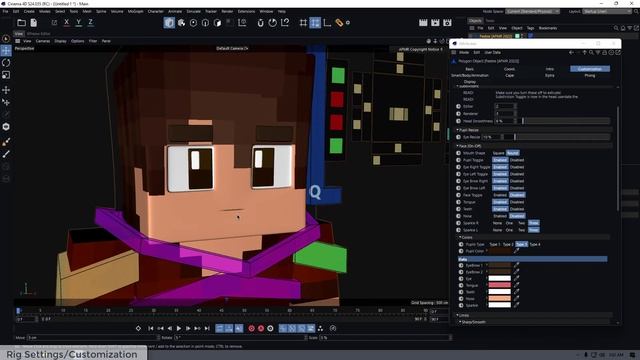Set Nose to Enabled
Screen dimensions: 640x360
[500, 216]
